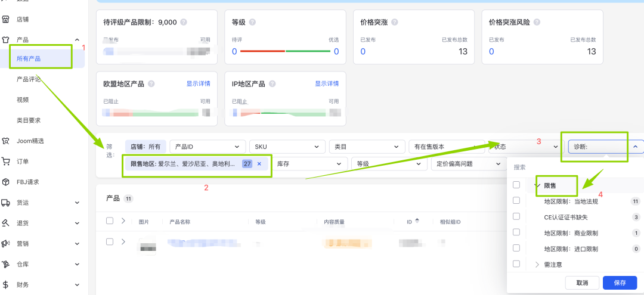Click the 等级 red-green progress bar
The height and width of the screenshot is (295, 644).
285,51
